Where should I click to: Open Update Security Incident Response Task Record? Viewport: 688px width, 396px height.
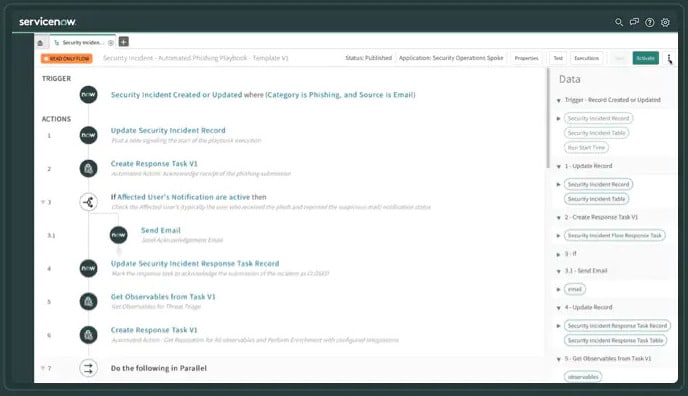(x=195, y=264)
